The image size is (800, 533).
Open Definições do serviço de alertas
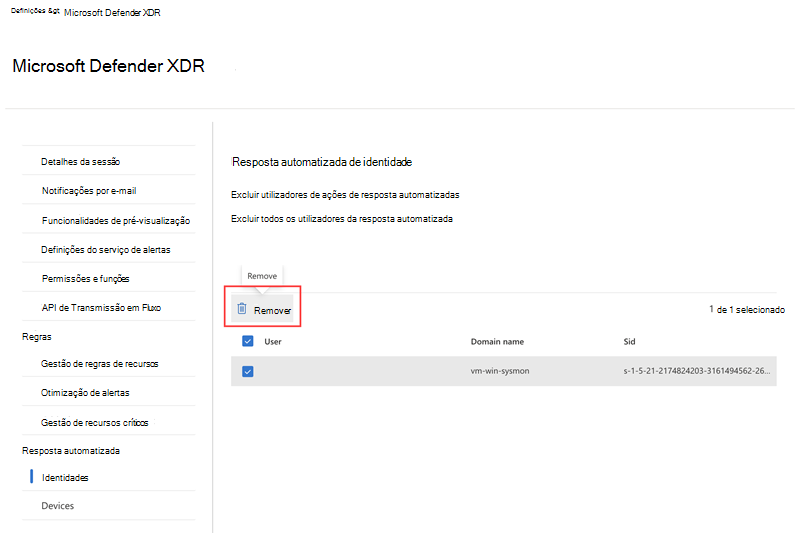click(x=106, y=249)
